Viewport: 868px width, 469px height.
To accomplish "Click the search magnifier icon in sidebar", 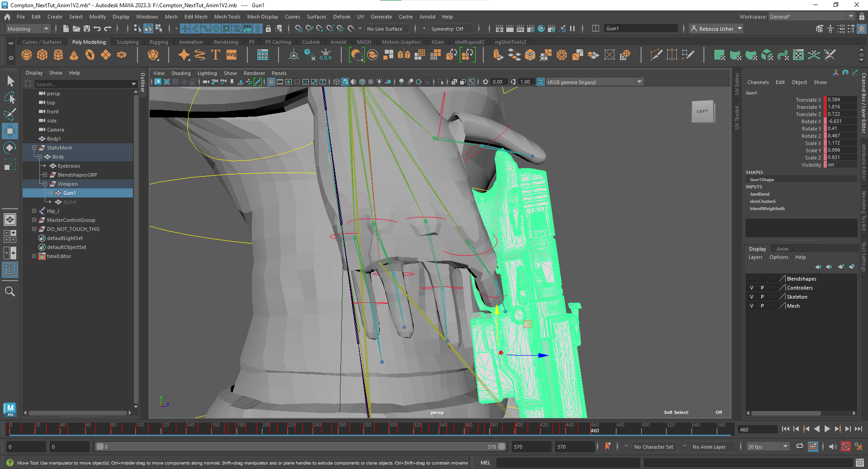I will tap(10, 291).
